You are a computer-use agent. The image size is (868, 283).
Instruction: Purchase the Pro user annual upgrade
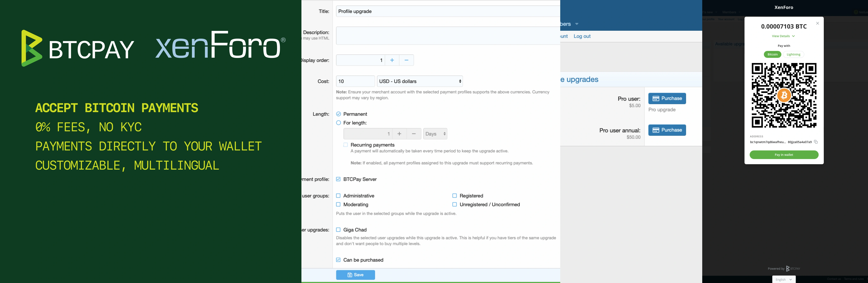point(667,130)
